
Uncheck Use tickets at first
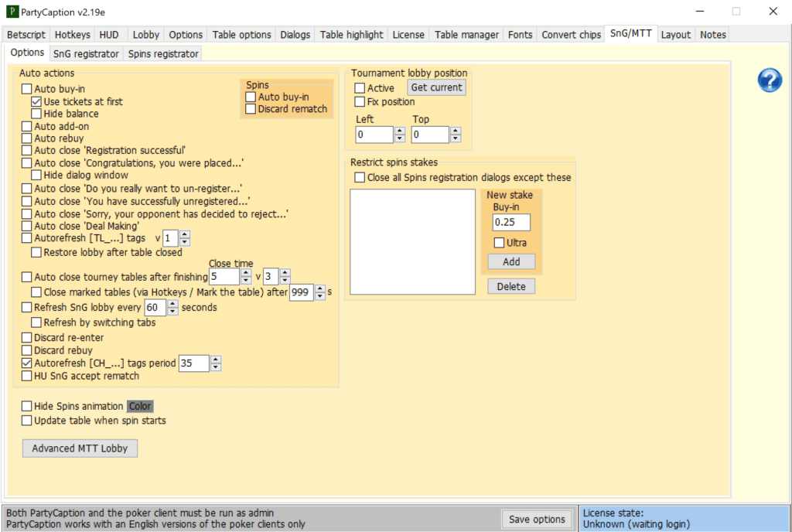point(36,101)
